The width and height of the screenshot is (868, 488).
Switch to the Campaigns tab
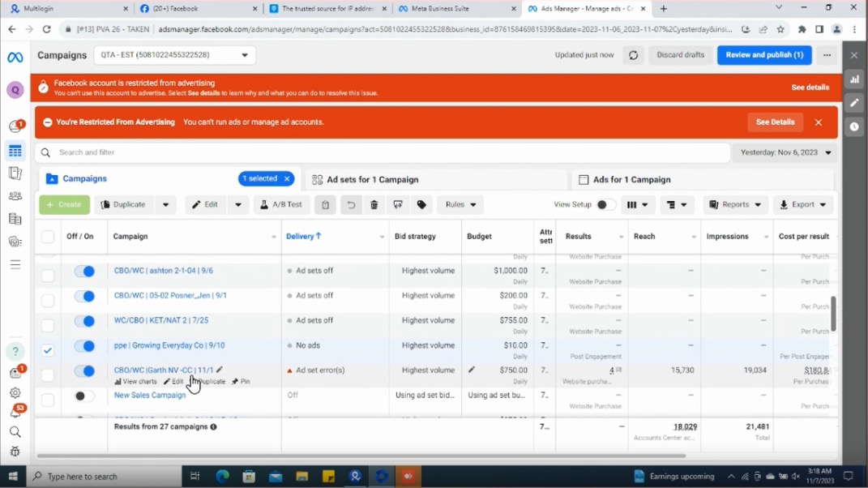point(85,179)
